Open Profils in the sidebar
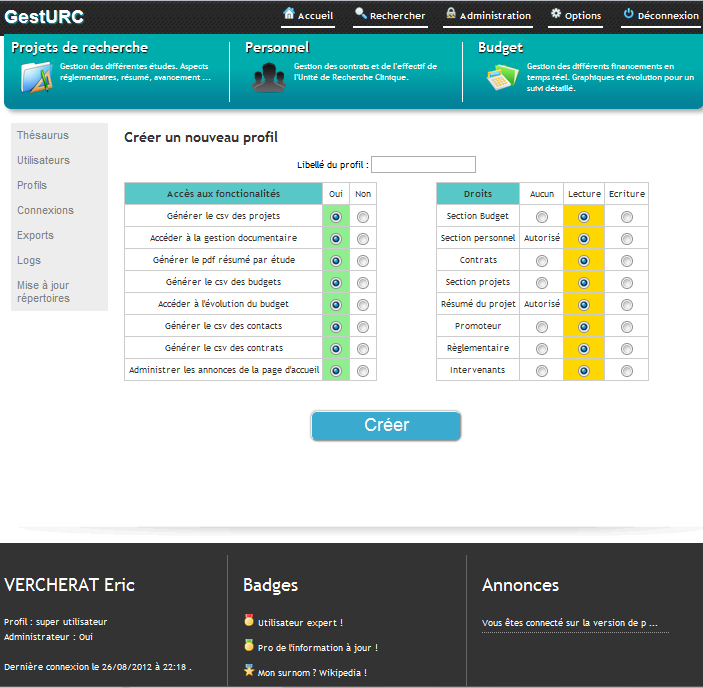703x688 pixels. tap(32, 186)
